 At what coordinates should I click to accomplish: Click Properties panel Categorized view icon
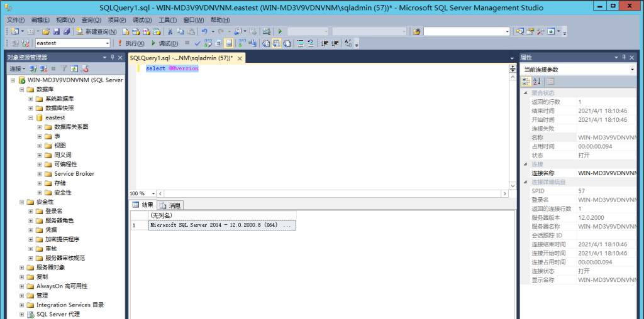click(526, 81)
